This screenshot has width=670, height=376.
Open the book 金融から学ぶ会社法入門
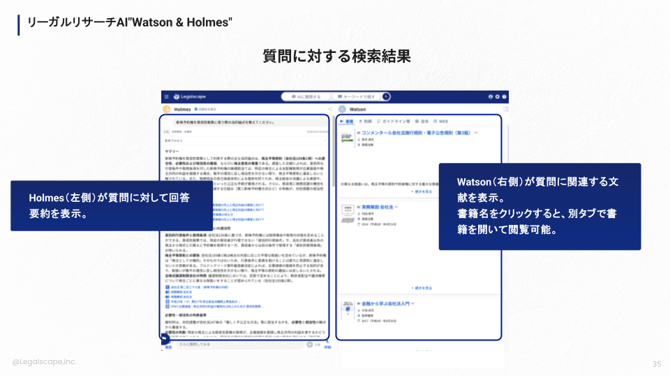pyautogui.click(x=385, y=304)
